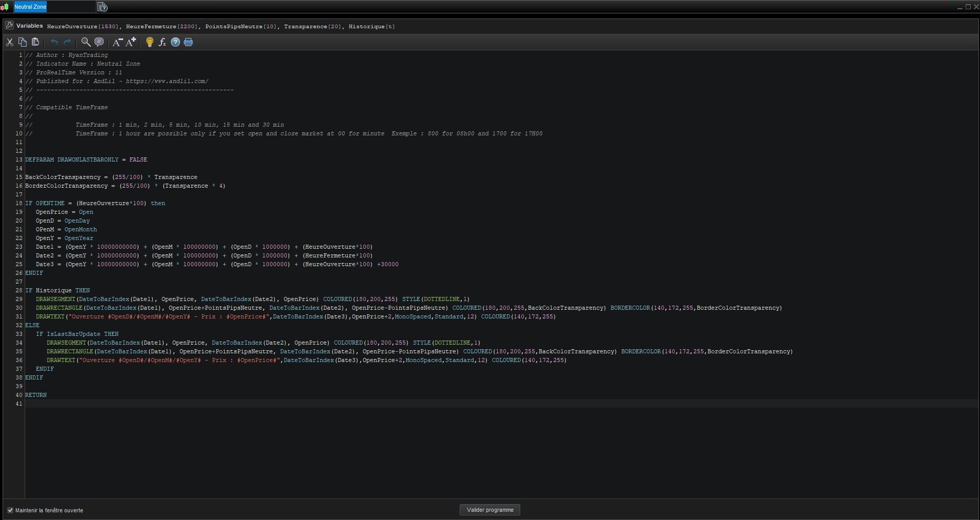Click the Cut scissors icon
Viewport: 980px width, 520px height.
click(x=10, y=42)
